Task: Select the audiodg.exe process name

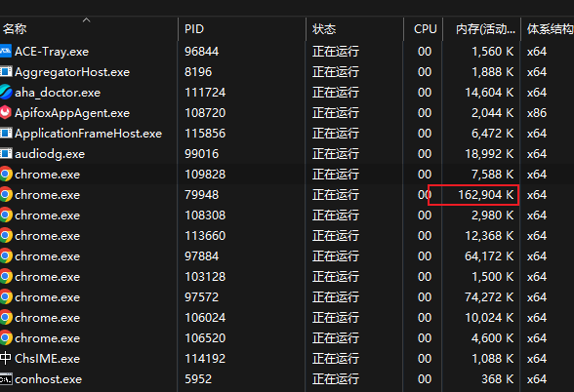Action: tap(50, 154)
